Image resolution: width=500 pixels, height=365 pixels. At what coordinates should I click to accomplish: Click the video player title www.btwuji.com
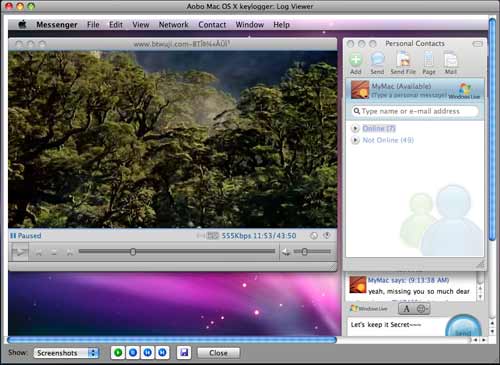point(182,44)
